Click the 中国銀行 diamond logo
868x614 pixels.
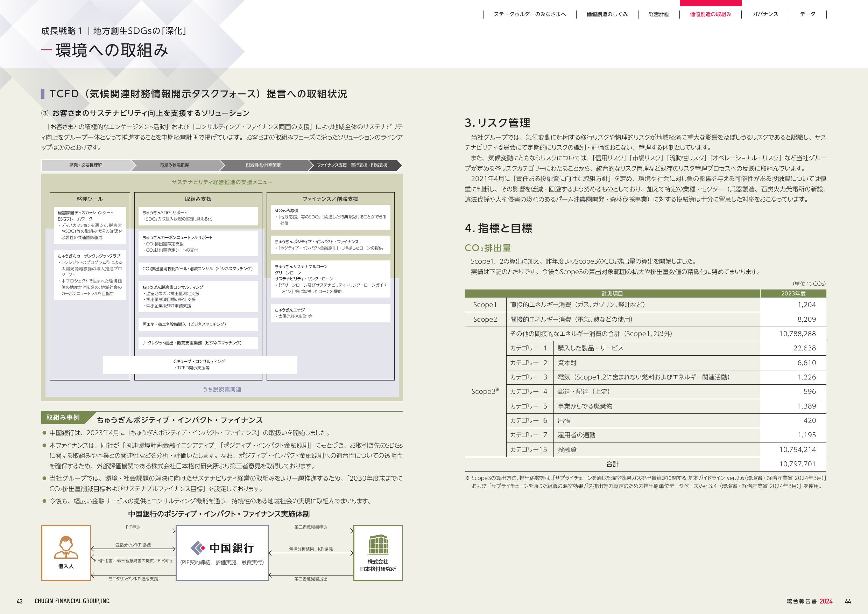(x=198, y=548)
